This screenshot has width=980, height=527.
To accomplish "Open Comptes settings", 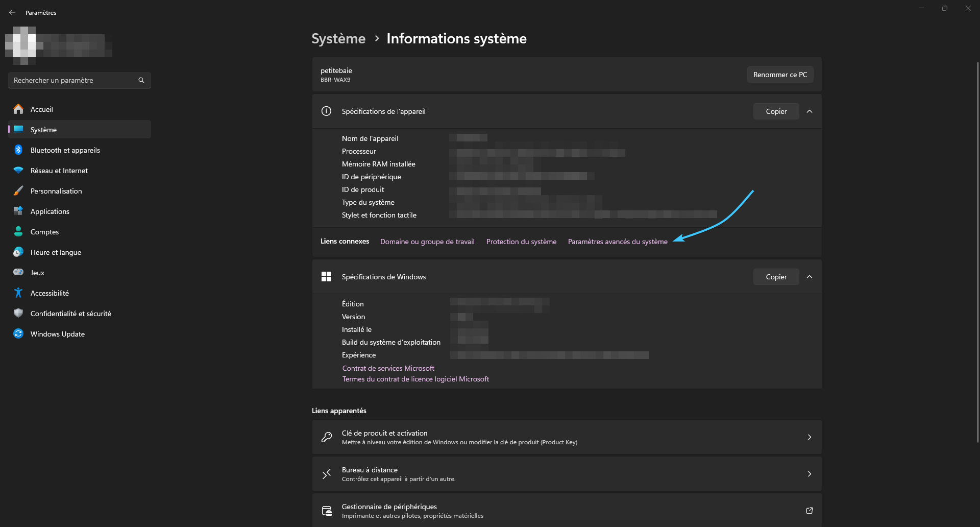I will (80, 232).
